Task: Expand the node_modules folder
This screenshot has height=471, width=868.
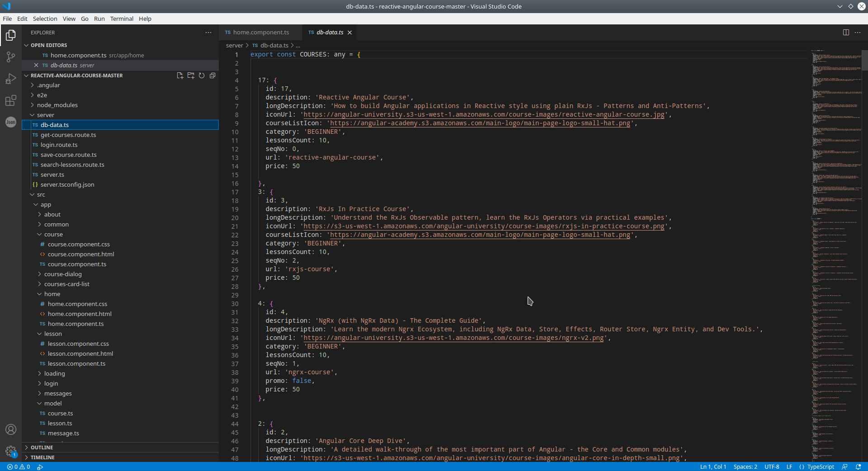Action: point(121,105)
